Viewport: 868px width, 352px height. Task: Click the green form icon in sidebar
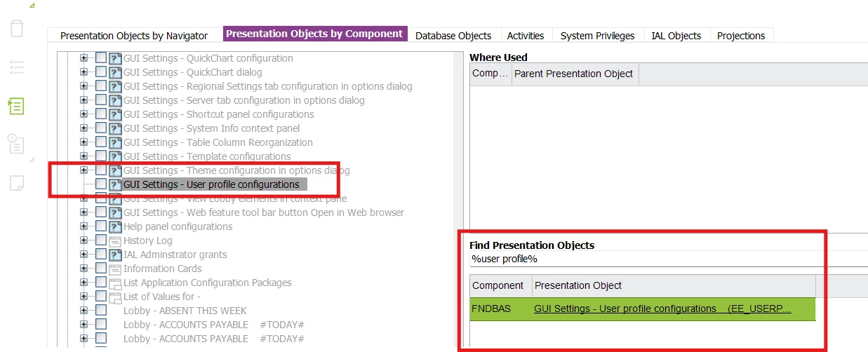point(15,106)
